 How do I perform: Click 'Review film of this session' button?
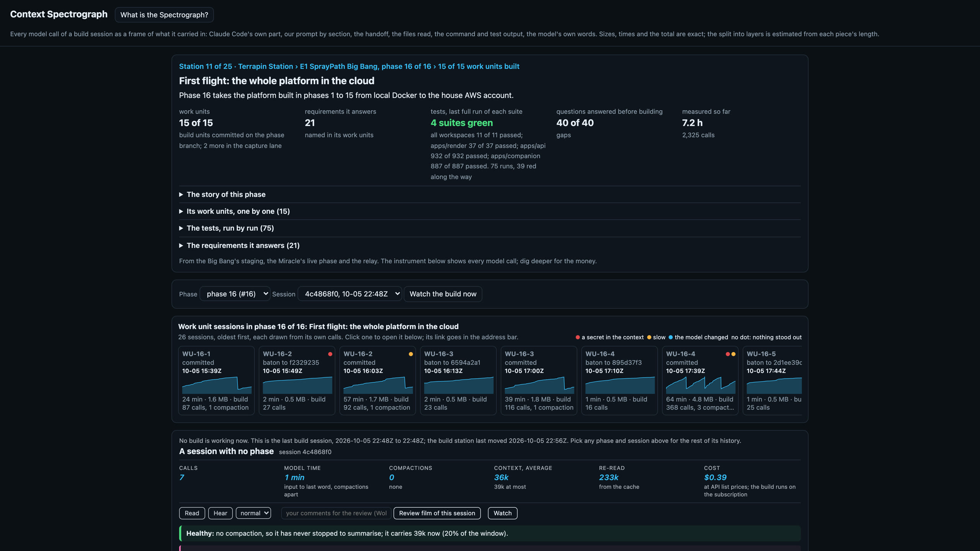[x=437, y=513]
